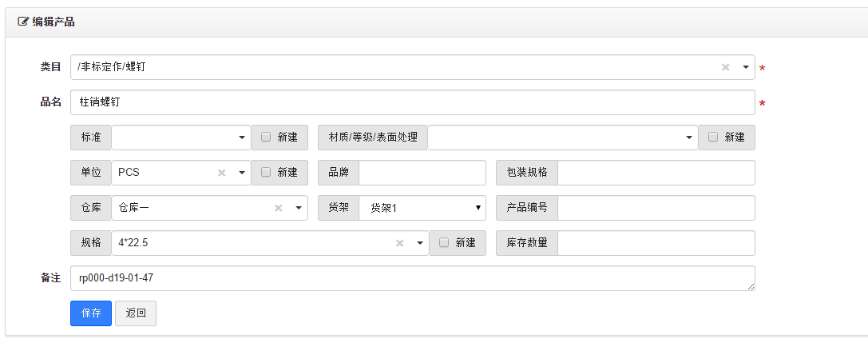Clear the 仓库一 warehouse selection
The height and width of the screenshot is (351, 868).
[279, 208]
